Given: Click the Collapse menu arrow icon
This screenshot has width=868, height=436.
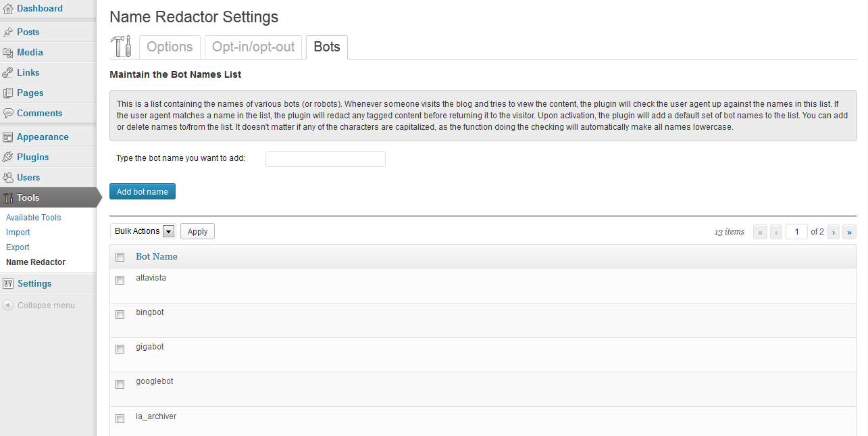Looking at the screenshot, I should pos(7,305).
